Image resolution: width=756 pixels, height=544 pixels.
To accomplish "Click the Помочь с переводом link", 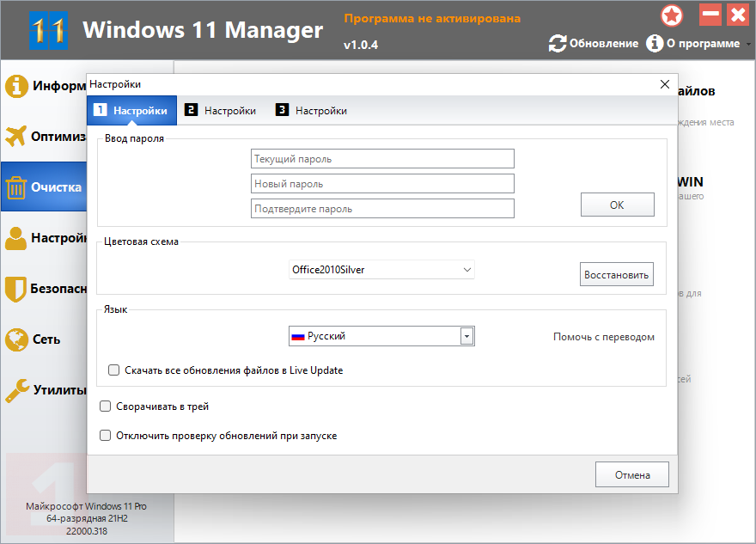I will (603, 337).
